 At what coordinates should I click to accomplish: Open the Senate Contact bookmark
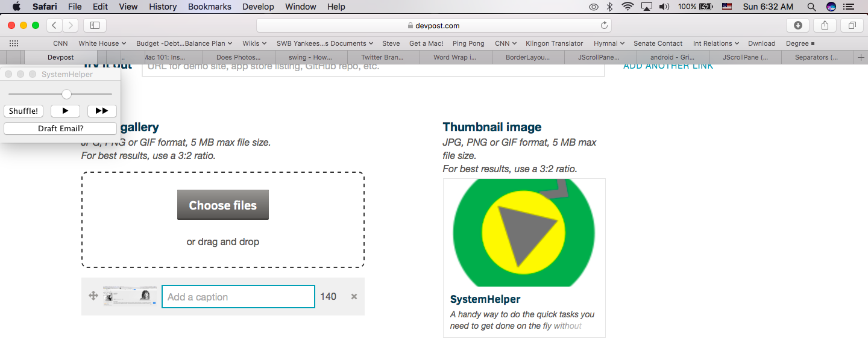658,43
